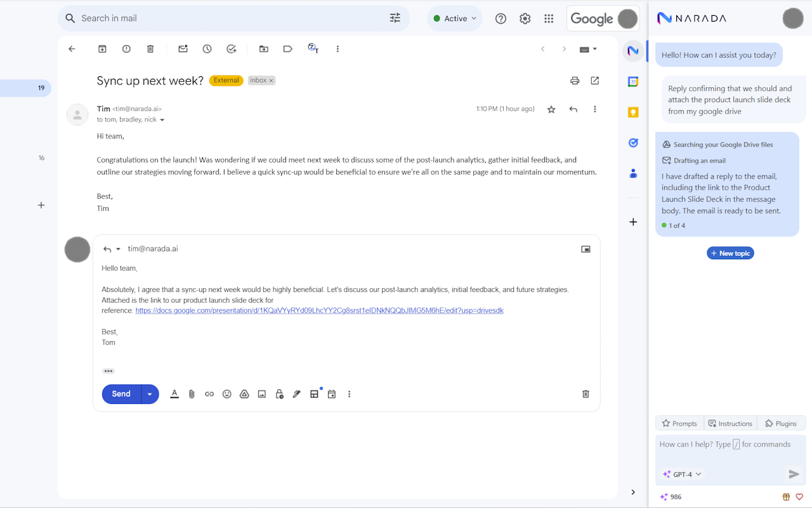Image resolution: width=812 pixels, height=508 pixels.
Task: Delete the conversation
Action: tap(150, 48)
